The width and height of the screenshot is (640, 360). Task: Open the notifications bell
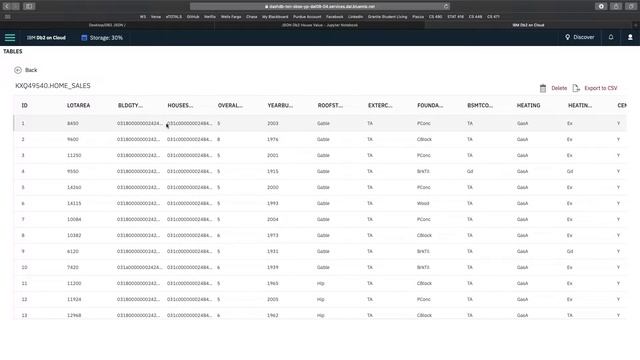[611, 37]
